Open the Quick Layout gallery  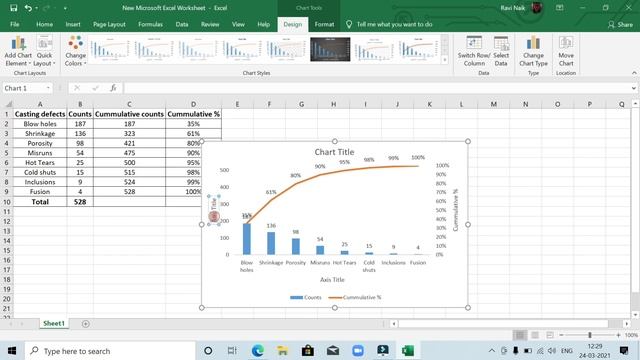[x=44, y=51]
